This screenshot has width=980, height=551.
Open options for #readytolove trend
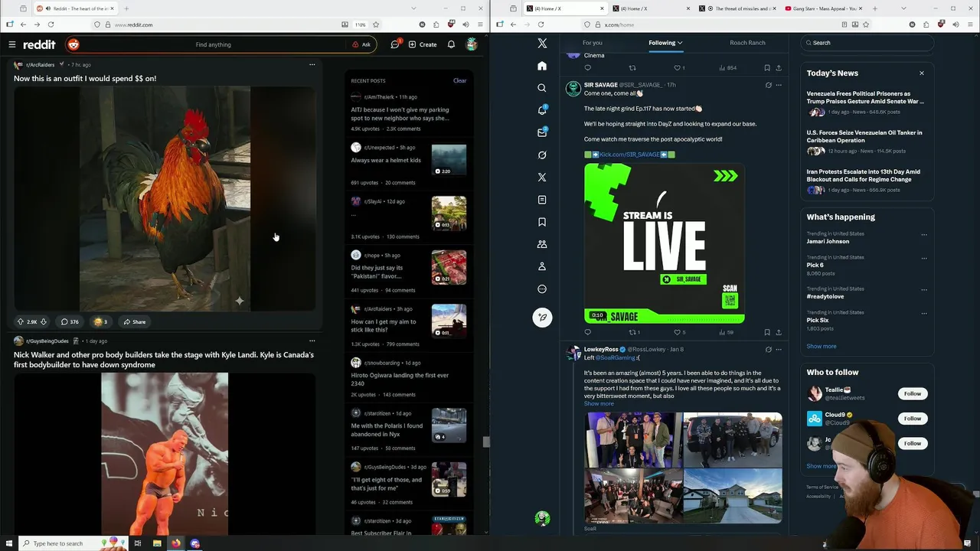[924, 290]
